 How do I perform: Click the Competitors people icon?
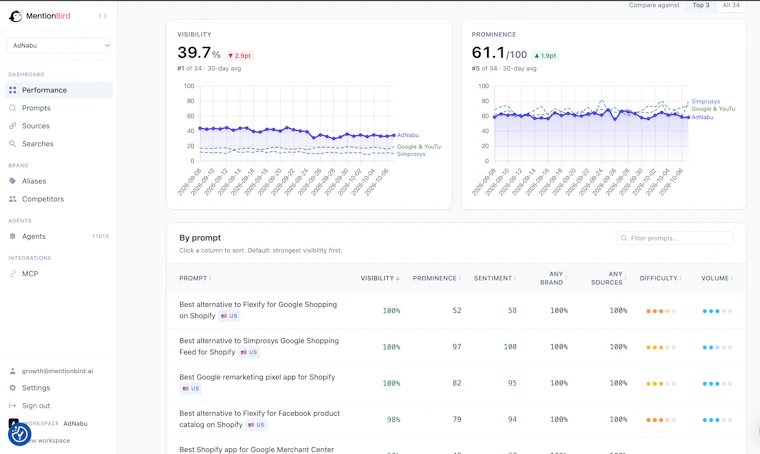point(13,199)
